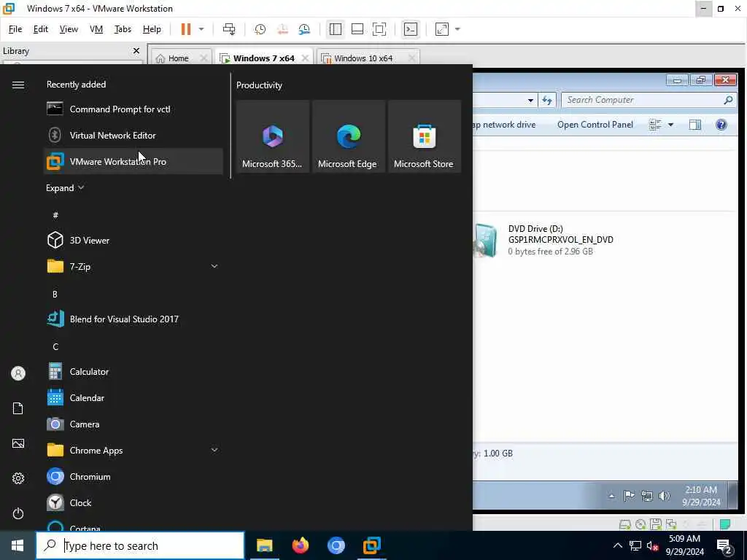The image size is (747, 560).
Task: Open the Microsoft Edge tile
Action: click(348, 136)
